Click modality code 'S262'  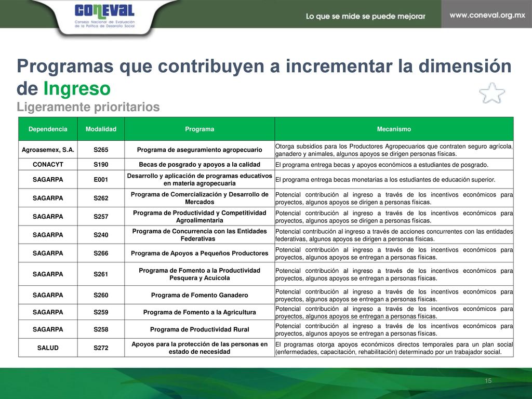(x=101, y=198)
